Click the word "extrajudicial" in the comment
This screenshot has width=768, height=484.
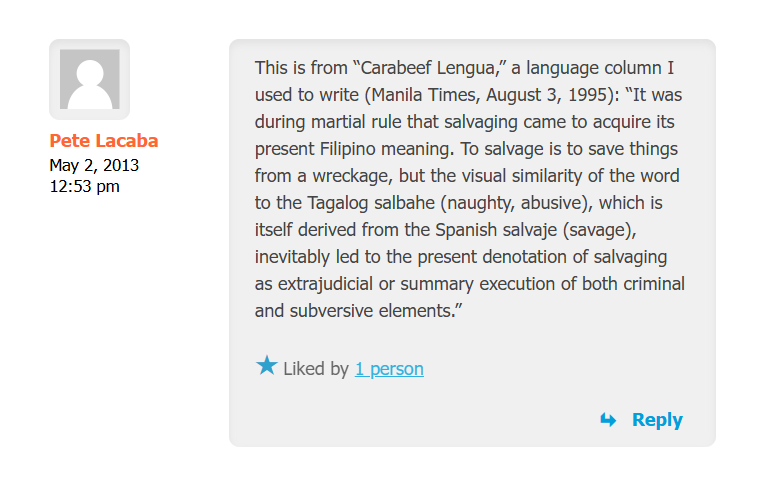[320, 284]
